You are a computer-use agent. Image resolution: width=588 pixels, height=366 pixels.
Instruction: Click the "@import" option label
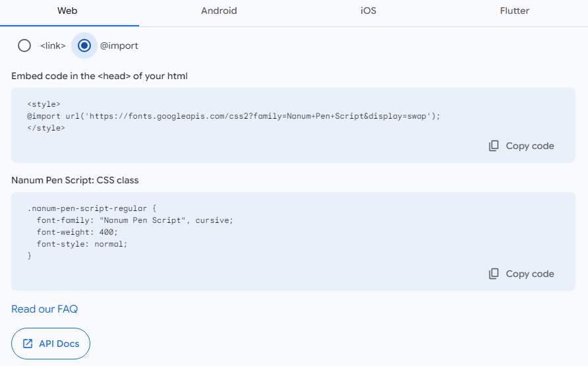pos(119,46)
